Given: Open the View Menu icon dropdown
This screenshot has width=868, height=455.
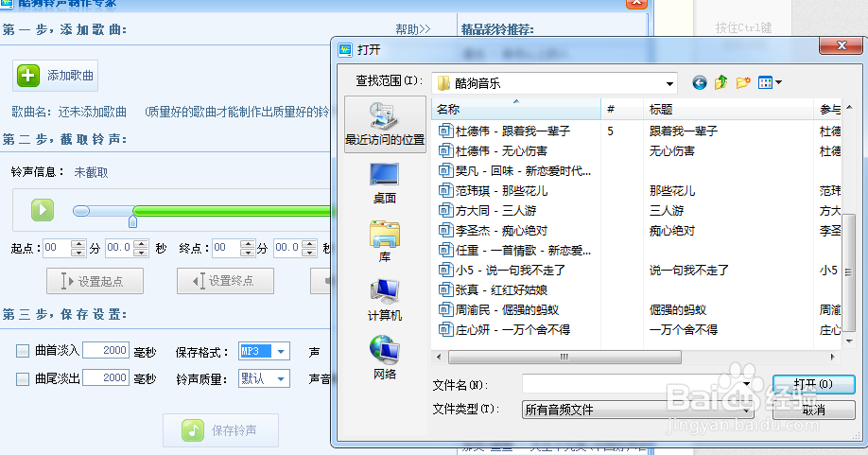Looking at the screenshot, I should pyautogui.click(x=770, y=83).
